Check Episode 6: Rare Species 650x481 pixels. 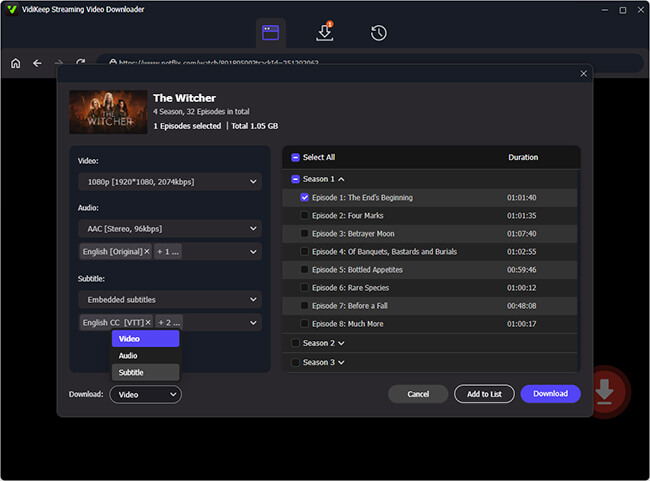tap(304, 287)
